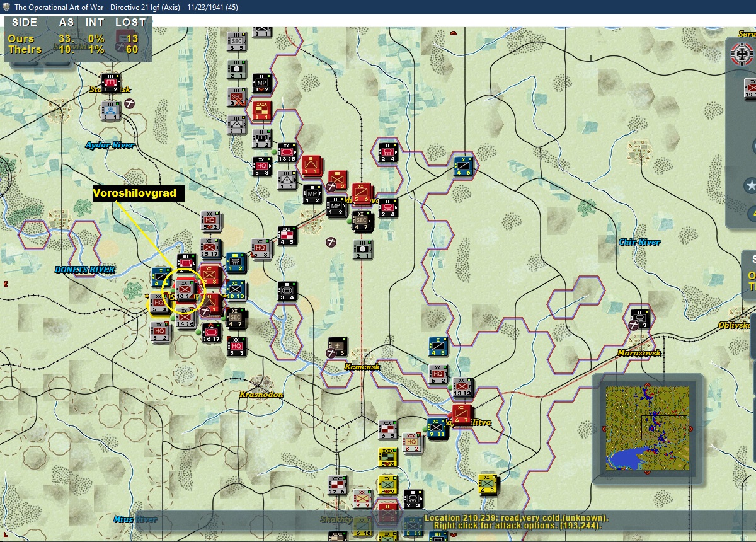Select the gray XX 14-16 infantry division
The height and width of the screenshot is (542, 756).
coord(186,318)
